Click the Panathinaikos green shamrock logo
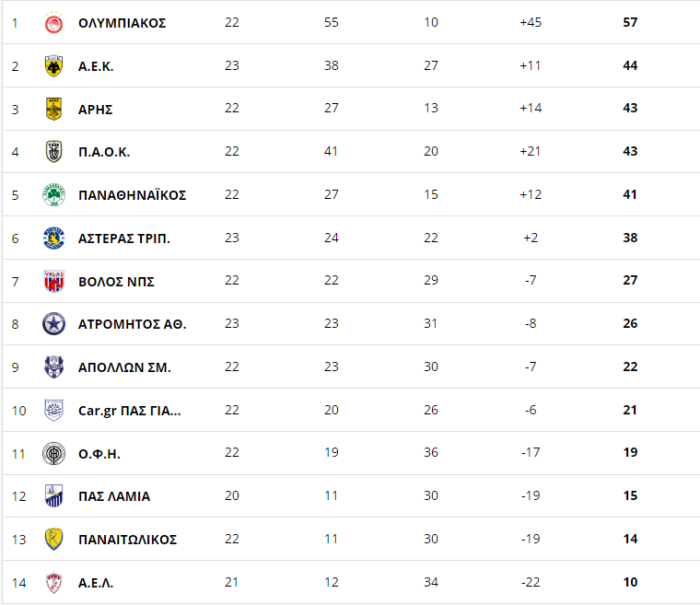This screenshot has width=700, height=605. (x=53, y=194)
